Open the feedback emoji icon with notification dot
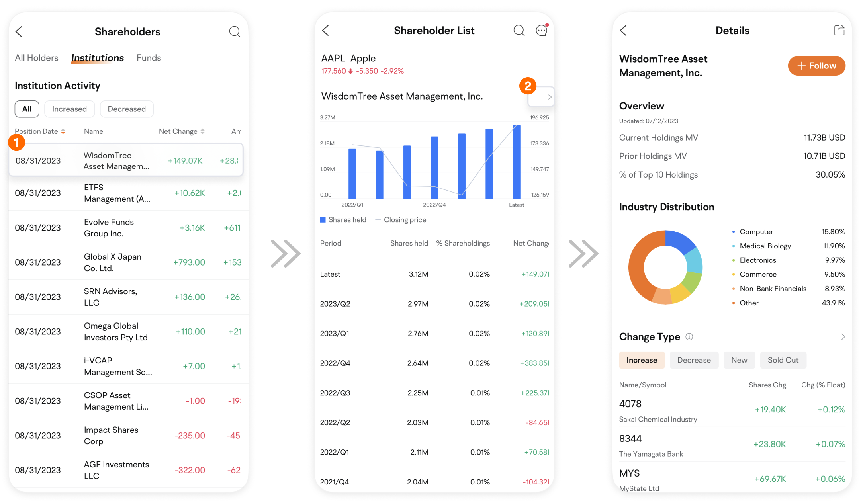The height and width of the screenshot is (504, 861). click(x=541, y=30)
